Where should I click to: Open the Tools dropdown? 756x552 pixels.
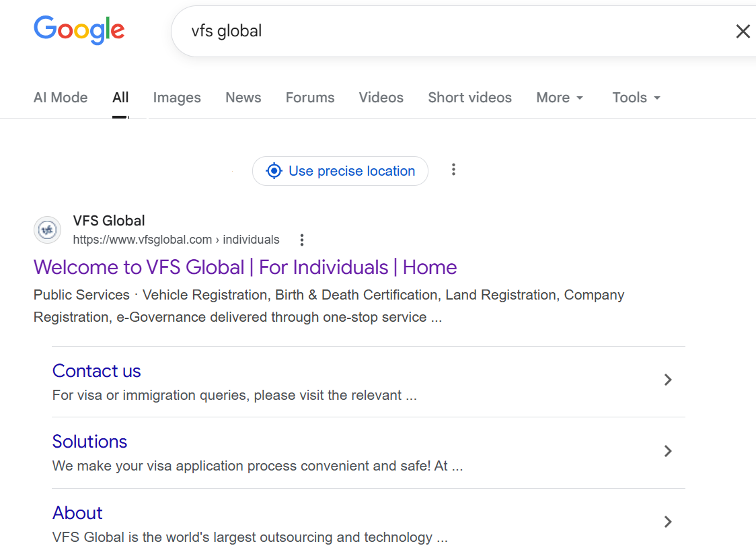click(636, 98)
